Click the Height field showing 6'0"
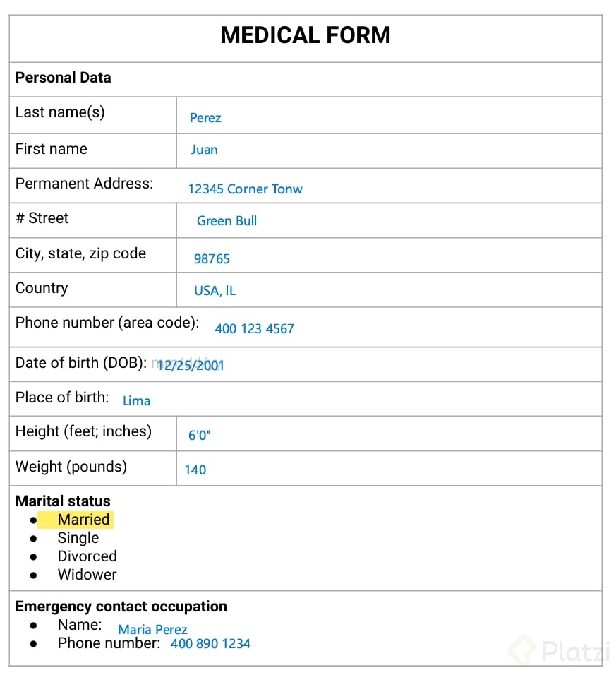Screen dimensions: 616x675 tap(199, 436)
